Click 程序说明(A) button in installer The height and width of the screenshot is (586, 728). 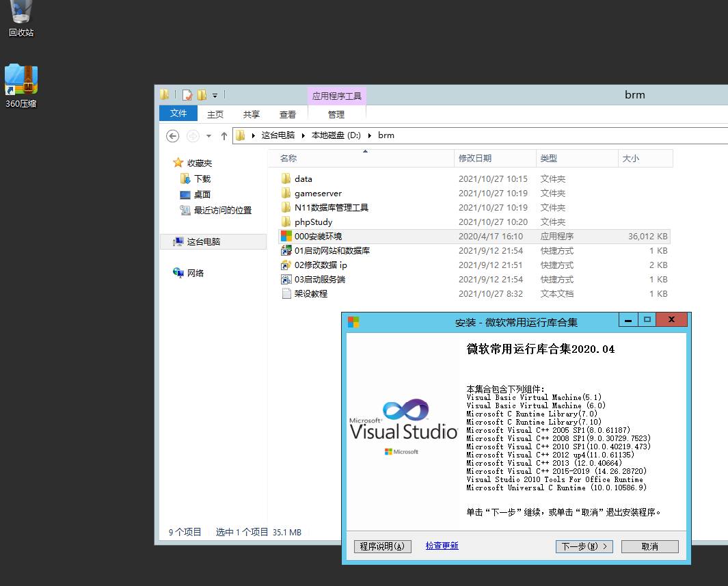tap(383, 546)
